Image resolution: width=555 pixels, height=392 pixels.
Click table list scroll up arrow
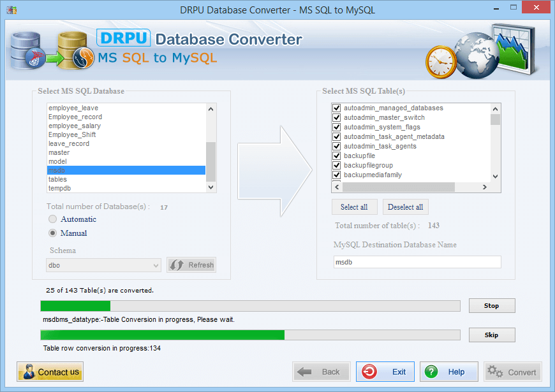pyautogui.click(x=496, y=109)
